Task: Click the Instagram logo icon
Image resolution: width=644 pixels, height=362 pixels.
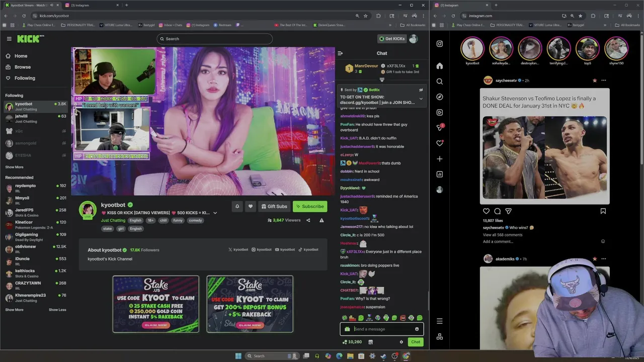Action: (x=440, y=44)
